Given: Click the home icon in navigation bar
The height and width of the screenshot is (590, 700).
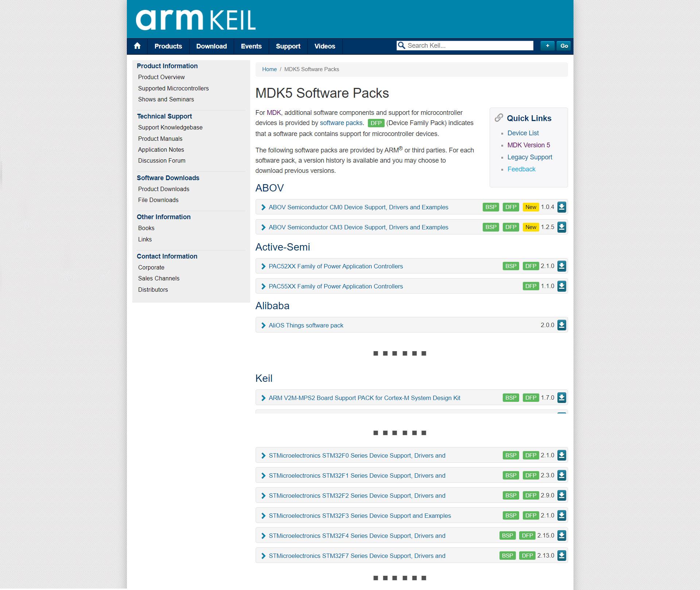Looking at the screenshot, I should coord(137,46).
